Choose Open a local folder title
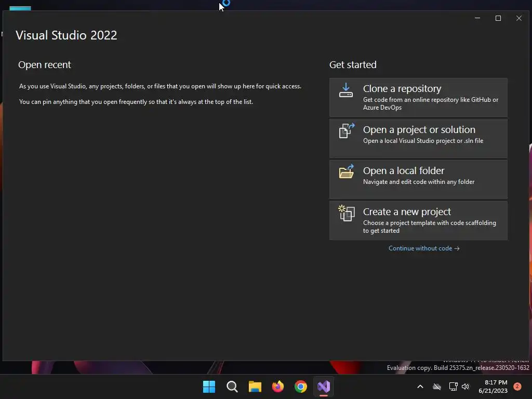 point(403,170)
